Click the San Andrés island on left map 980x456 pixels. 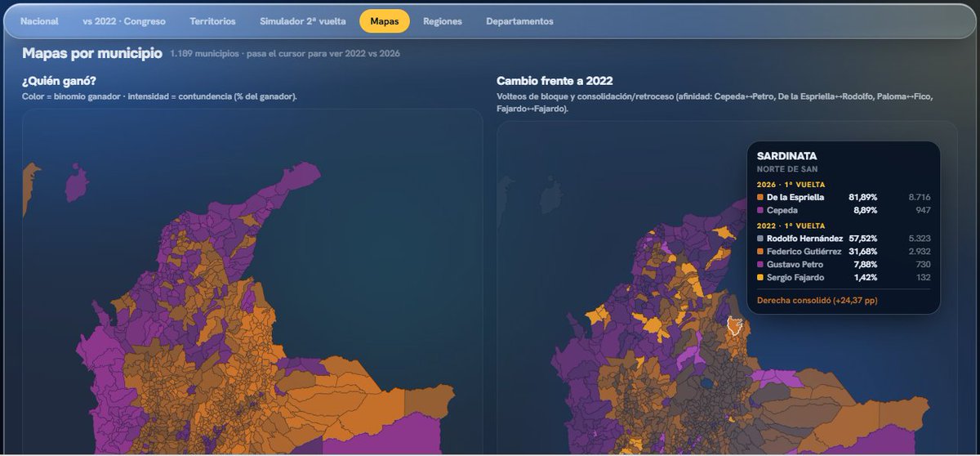(76, 184)
